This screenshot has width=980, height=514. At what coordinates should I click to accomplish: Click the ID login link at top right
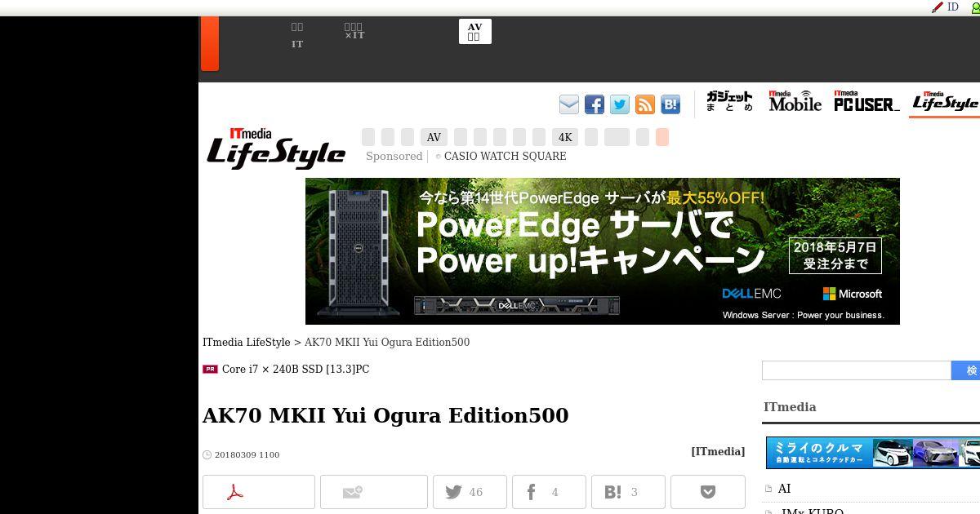pos(952,7)
